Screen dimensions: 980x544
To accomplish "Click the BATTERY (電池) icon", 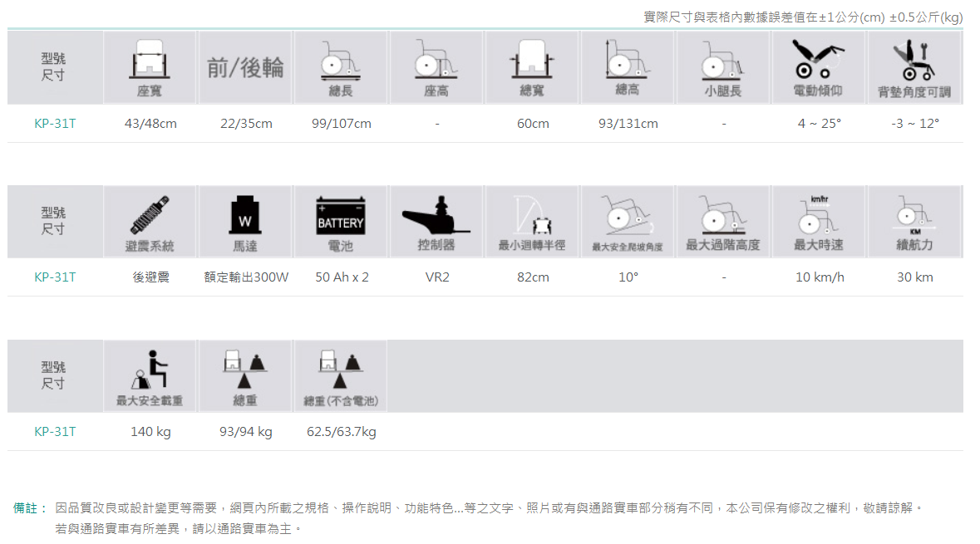I will point(340,216).
